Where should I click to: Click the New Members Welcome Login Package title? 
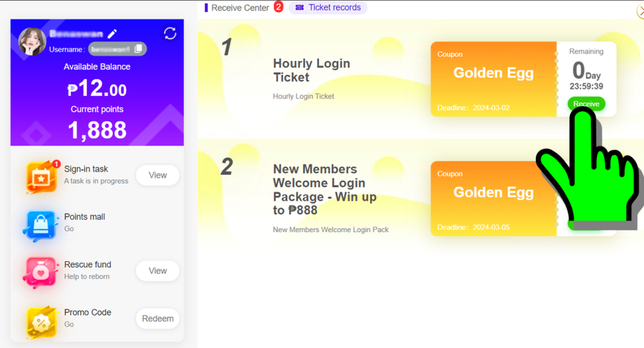click(x=325, y=189)
